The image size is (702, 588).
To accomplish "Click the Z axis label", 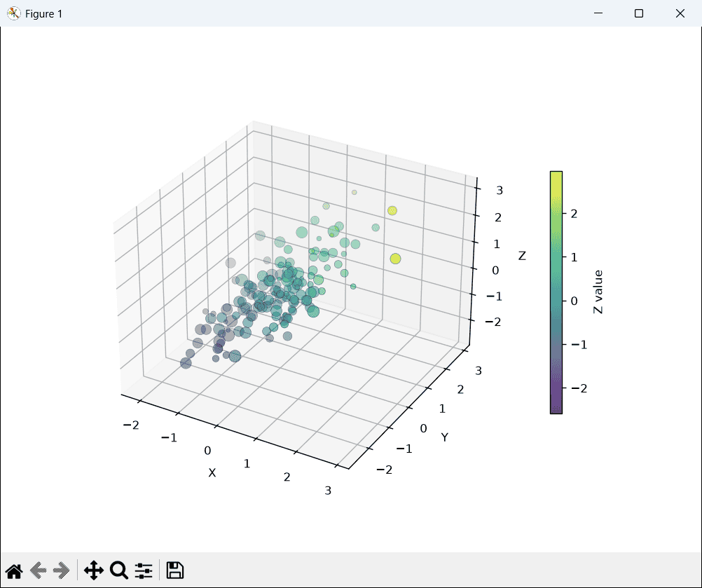I will point(522,256).
